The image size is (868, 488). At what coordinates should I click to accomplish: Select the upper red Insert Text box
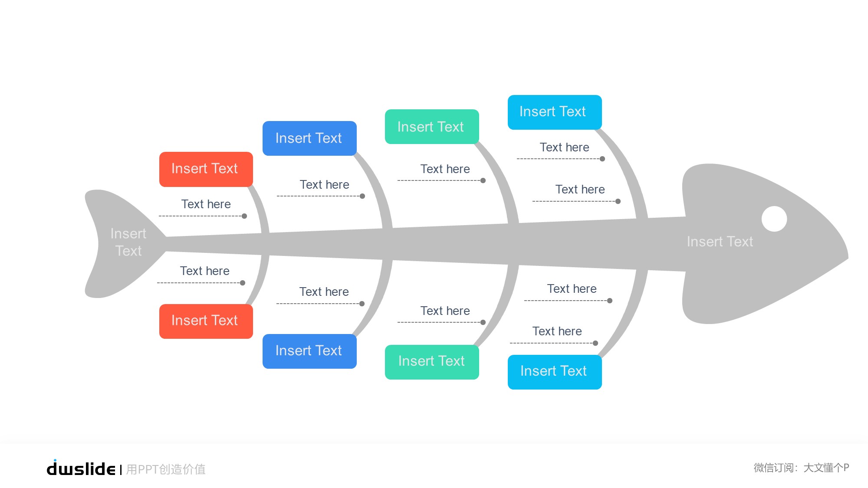206,169
